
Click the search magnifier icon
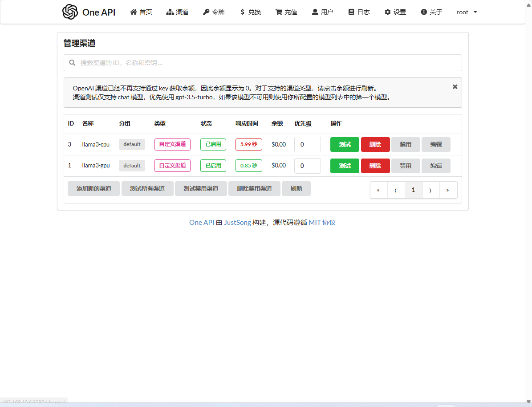pyautogui.click(x=72, y=63)
